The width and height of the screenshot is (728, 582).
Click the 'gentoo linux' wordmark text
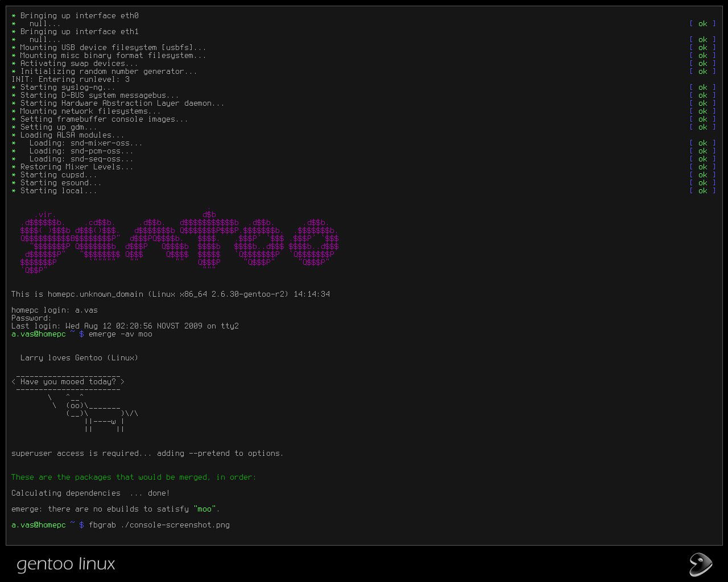click(66, 564)
